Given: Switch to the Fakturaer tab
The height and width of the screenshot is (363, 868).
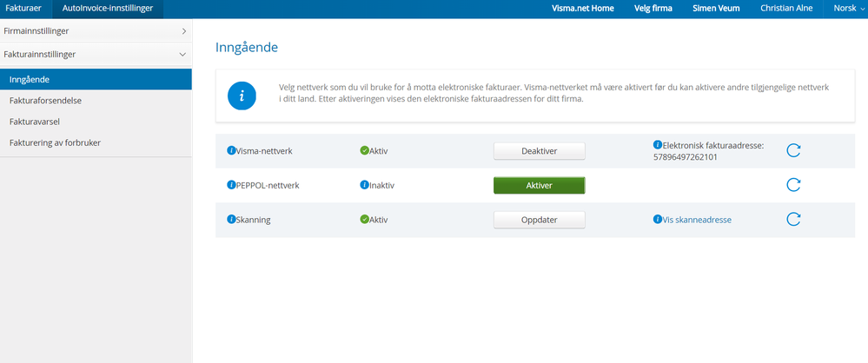Looking at the screenshot, I should (25, 8).
